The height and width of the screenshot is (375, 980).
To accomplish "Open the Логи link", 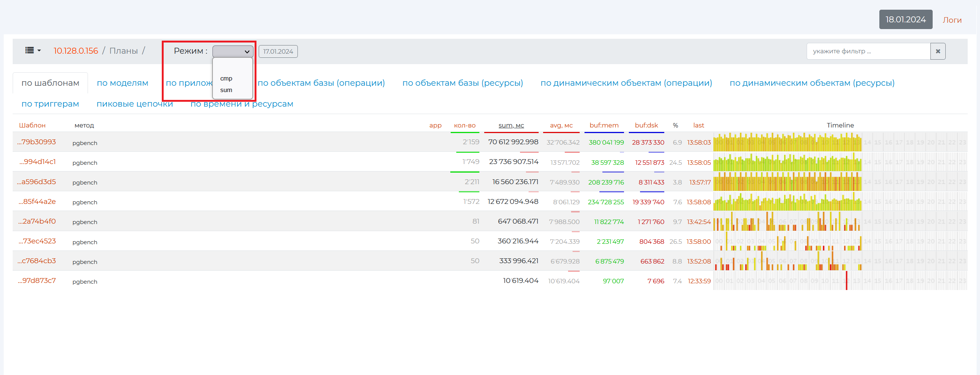I will point(951,20).
